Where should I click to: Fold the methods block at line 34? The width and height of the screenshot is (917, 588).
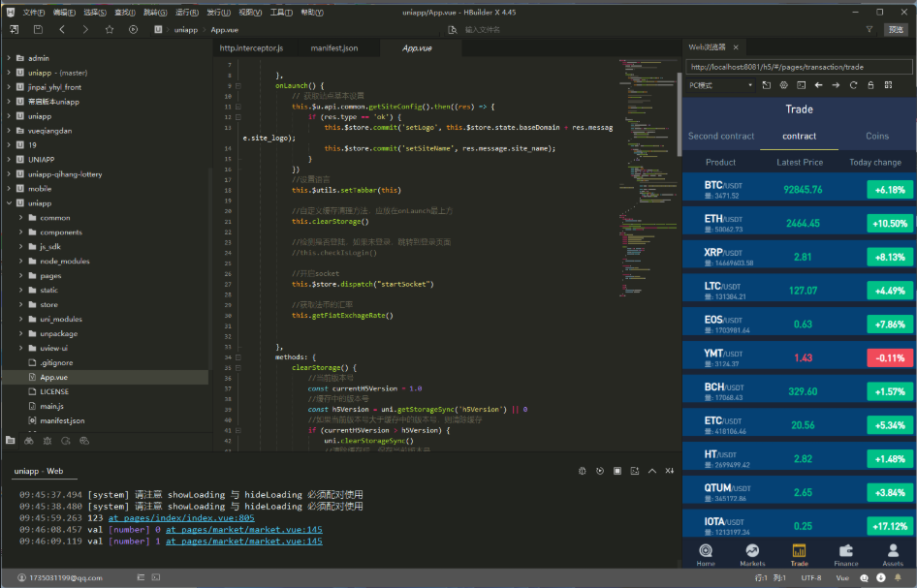[x=238, y=357]
